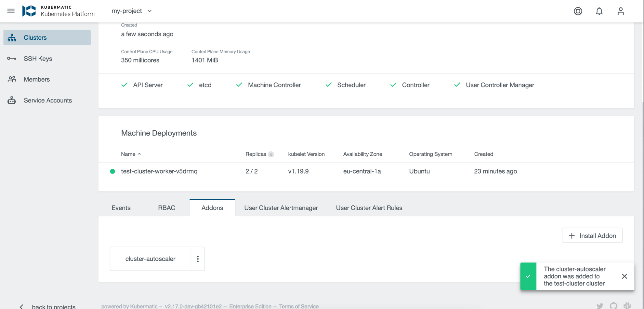This screenshot has width=644, height=309.
Task: Open the Terms of Service link
Action: tap(299, 306)
